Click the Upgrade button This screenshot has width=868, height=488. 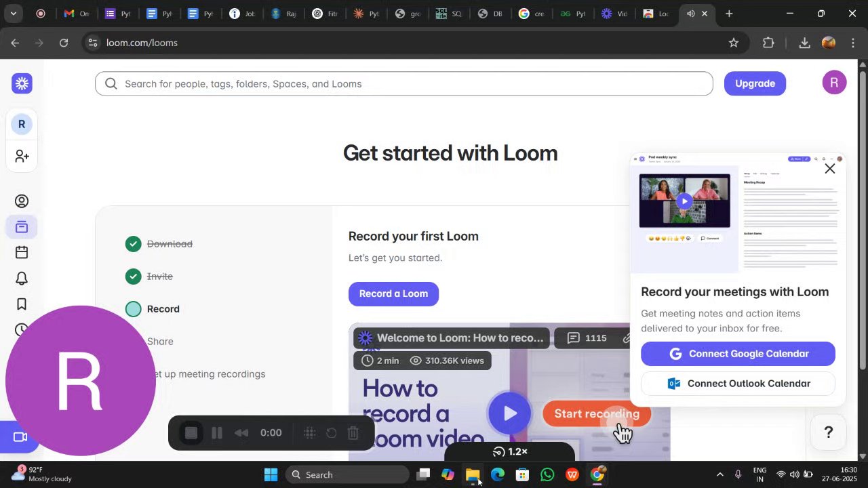tap(755, 83)
